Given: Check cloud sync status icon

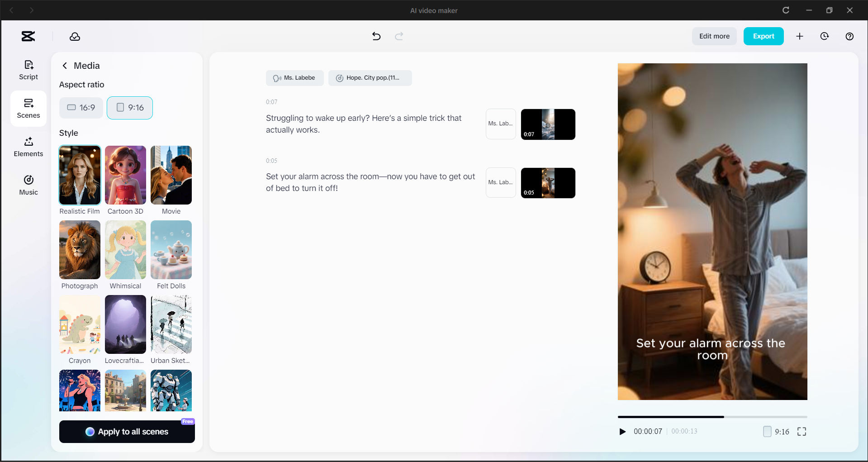Looking at the screenshot, I should point(75,37).
